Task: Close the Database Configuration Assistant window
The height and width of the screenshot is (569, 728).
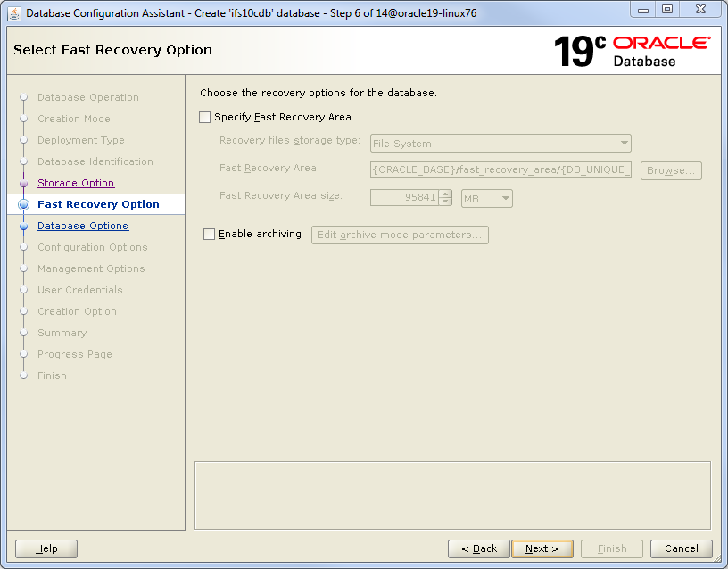Action: [701, 10]
